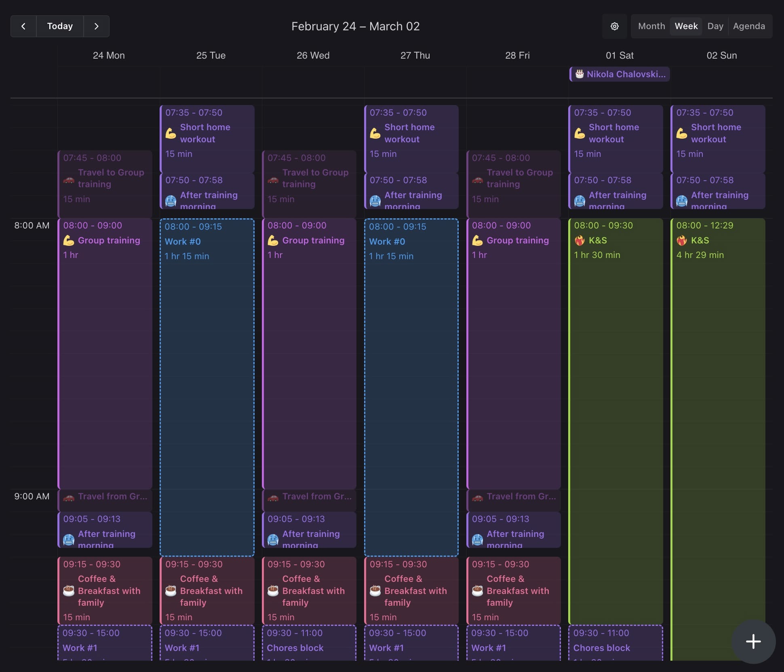Click muscle icon on Monday Group training

coord(69,241)
